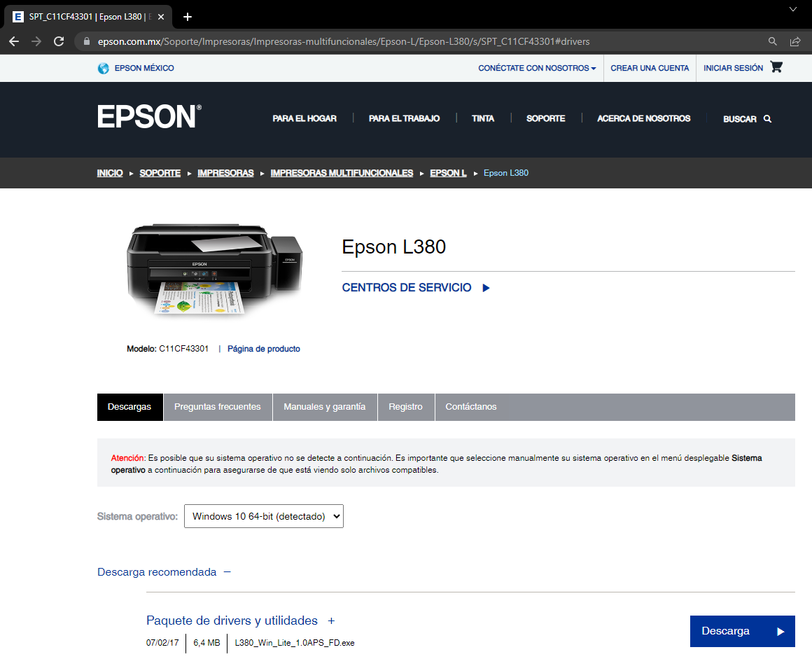Click the 07/02/17 date text
This screenshot has height=666, width=812.
point(162,643)
